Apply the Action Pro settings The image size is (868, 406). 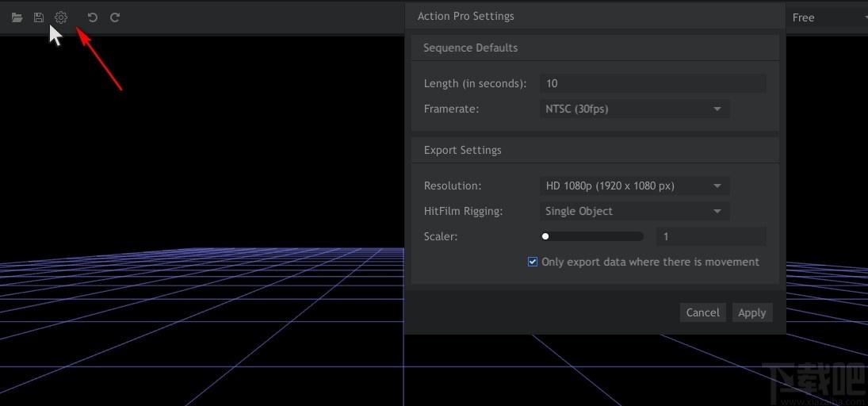pos(751,312)
